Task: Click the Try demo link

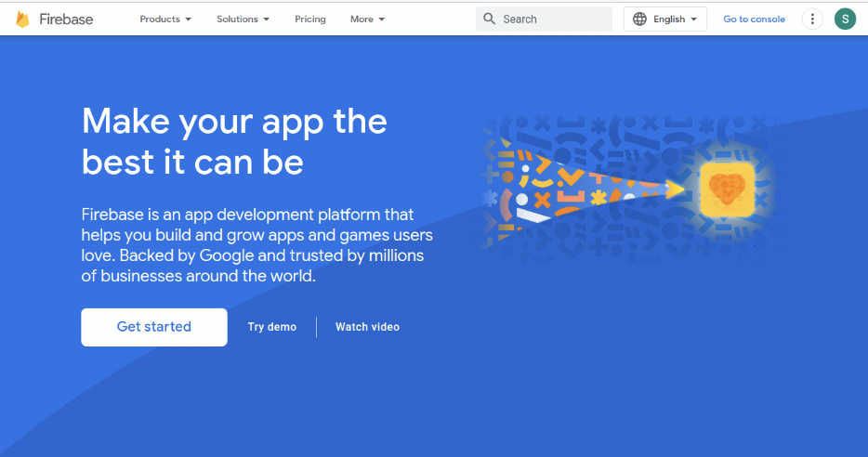Action: point(271,327)
